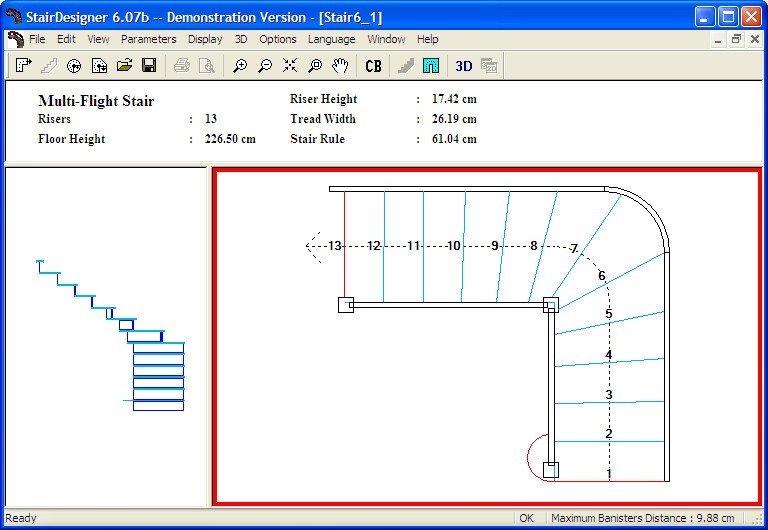Open the File menu
Viewport: 768px width, 530px height.
point(37,39)
